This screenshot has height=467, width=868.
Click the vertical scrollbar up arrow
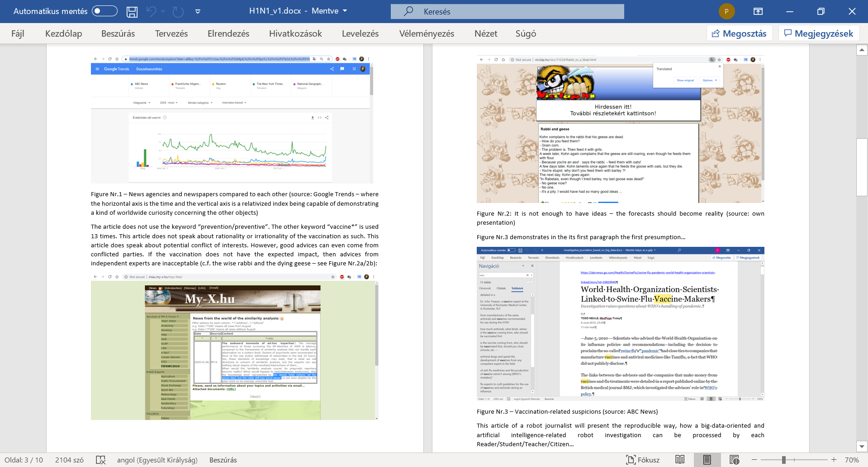tap(862, 50)
